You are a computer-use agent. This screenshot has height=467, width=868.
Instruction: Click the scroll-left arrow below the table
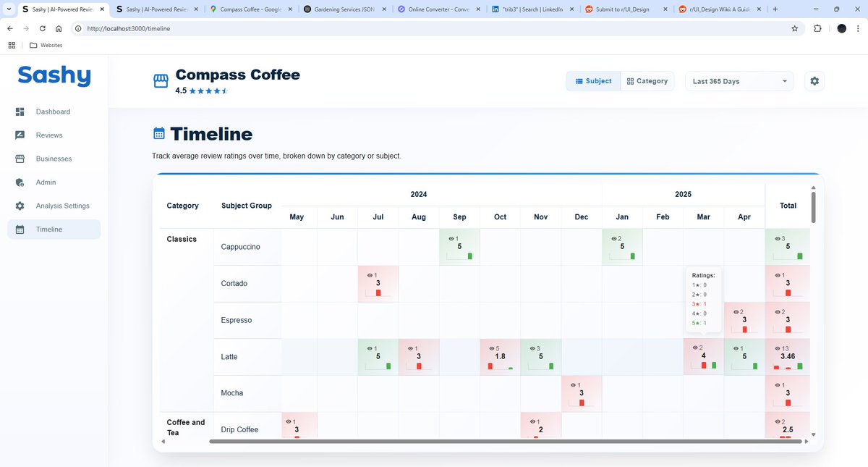pos(163,441)
